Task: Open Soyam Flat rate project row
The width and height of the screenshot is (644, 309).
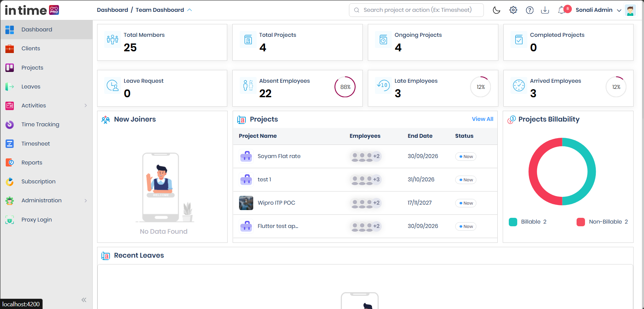Action: pyautogui.click(x=365, y=156)
